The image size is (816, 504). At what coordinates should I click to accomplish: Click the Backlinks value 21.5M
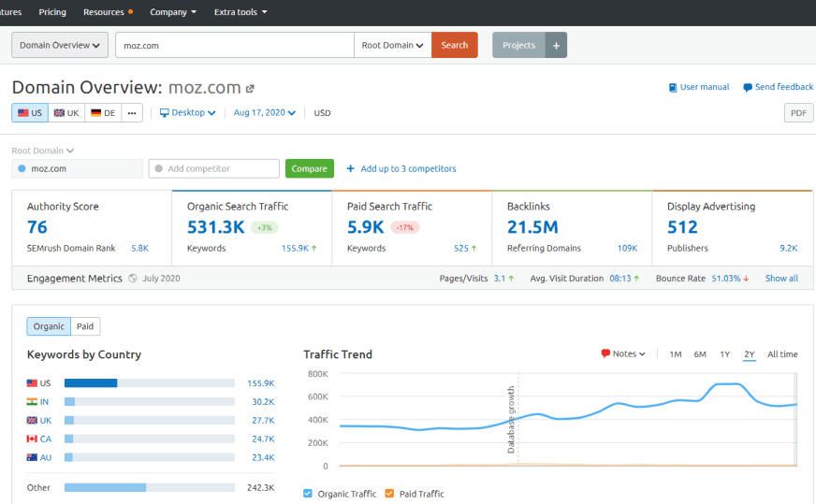click(x=532, y=227)
